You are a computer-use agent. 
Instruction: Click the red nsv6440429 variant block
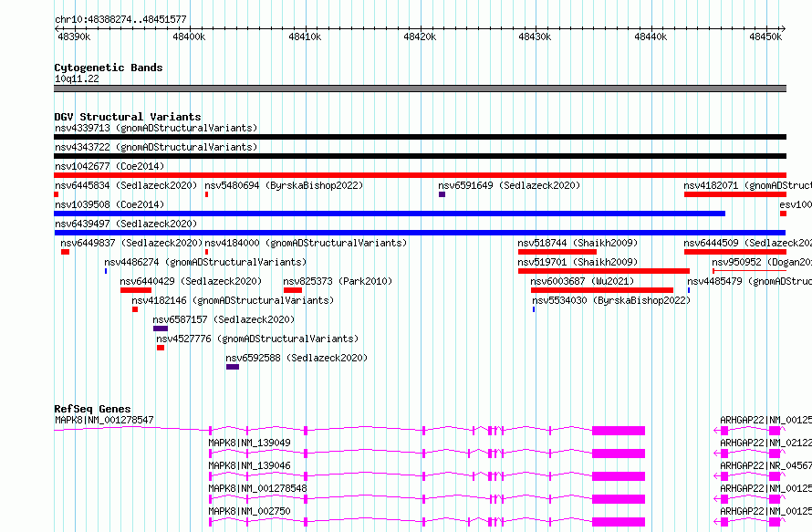[136, 290]
